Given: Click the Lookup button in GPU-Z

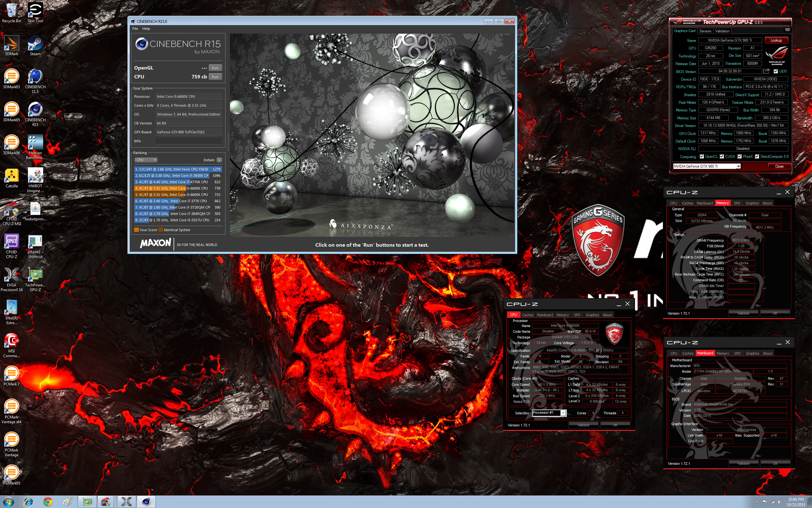Looking at the screenshot, I should point(776,40).
